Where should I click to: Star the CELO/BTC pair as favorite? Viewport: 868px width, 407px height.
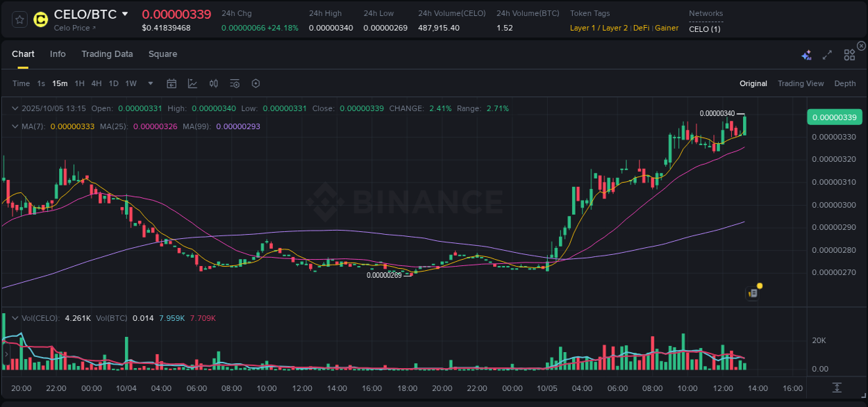pyautogui.click(x=19, y=19)
